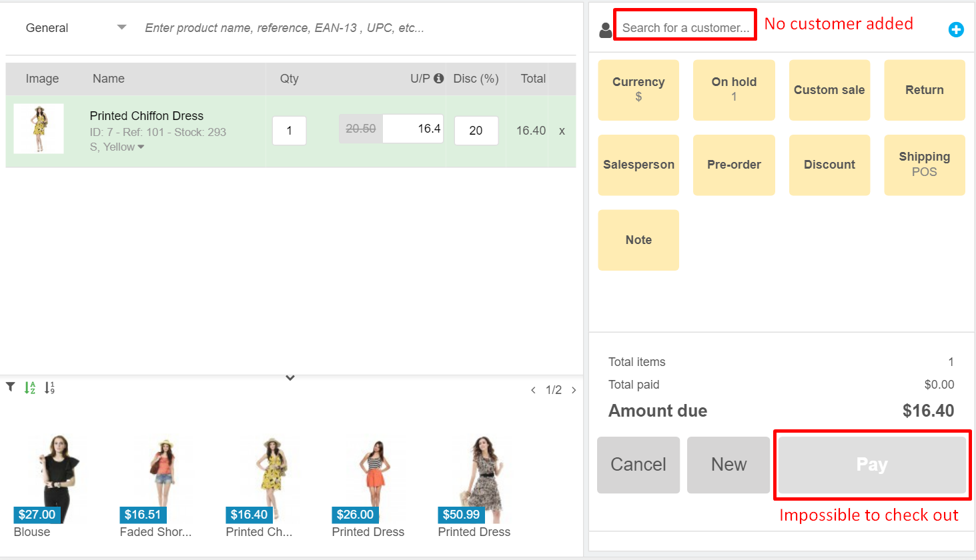Open the product filter icon

(9, 387)
